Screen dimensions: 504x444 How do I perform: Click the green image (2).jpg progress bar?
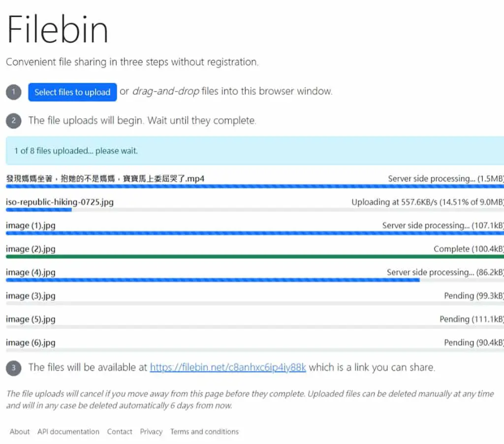point(255,256)
